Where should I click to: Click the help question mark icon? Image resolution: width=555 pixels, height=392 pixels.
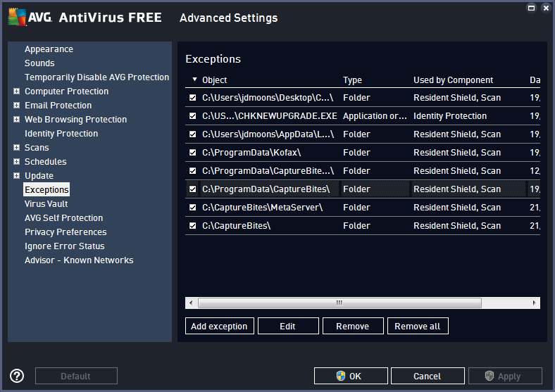coord(17,376)
